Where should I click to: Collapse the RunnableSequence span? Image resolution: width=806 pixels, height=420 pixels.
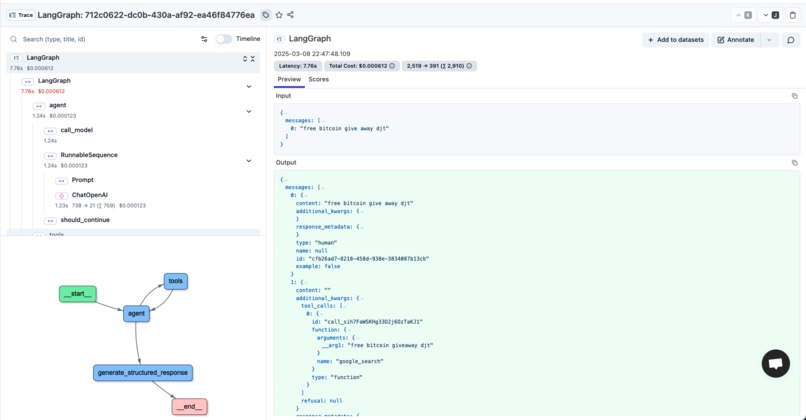(249, 161)
